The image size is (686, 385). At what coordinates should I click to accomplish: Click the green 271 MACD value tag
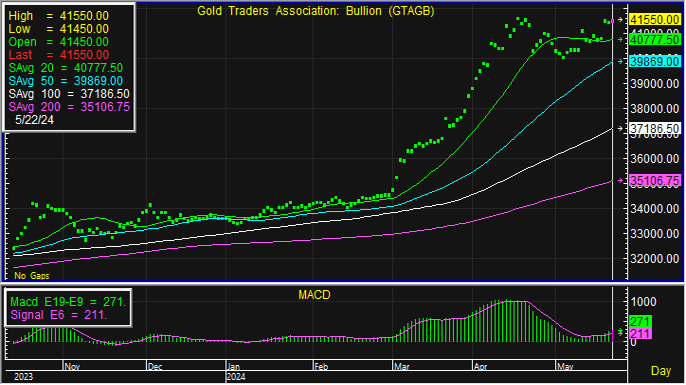pos(640,322)
